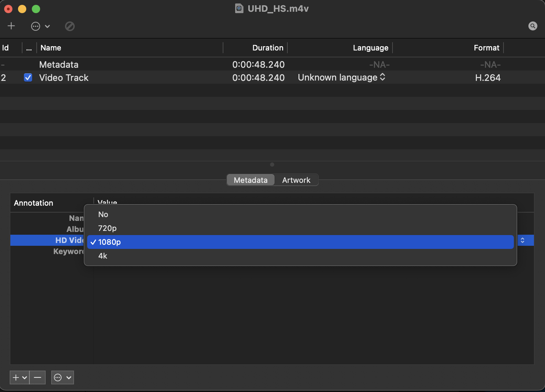Open the Unknown language dropdown for Video Track
The height and width of the screenshot is (392, 545).
tap(342, 77)
